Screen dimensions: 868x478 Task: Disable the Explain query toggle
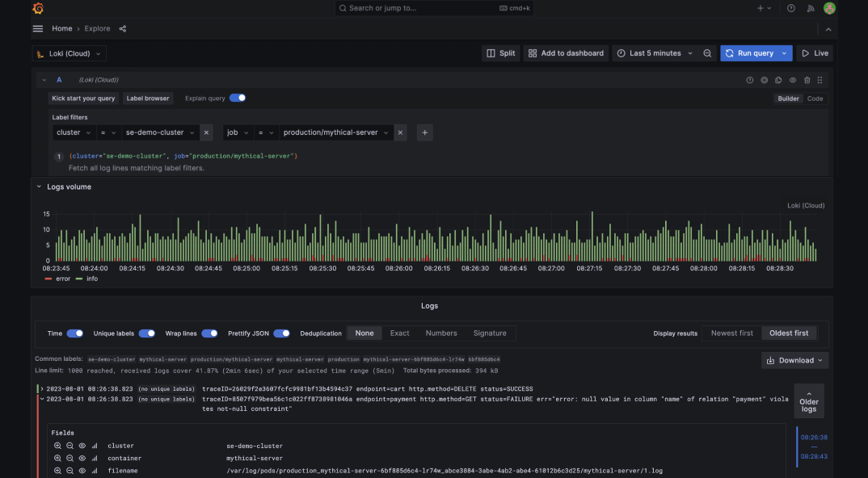pos(237,98)
